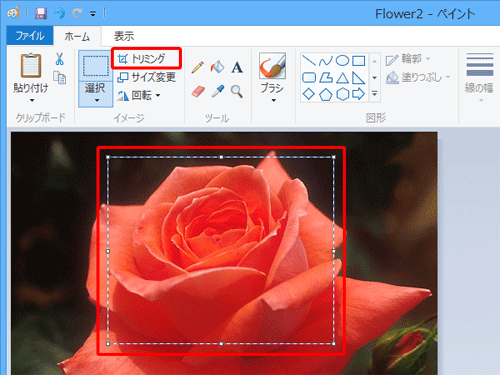Copy the selection with the copy icon

pyautogui.click(x=60, y=77)
